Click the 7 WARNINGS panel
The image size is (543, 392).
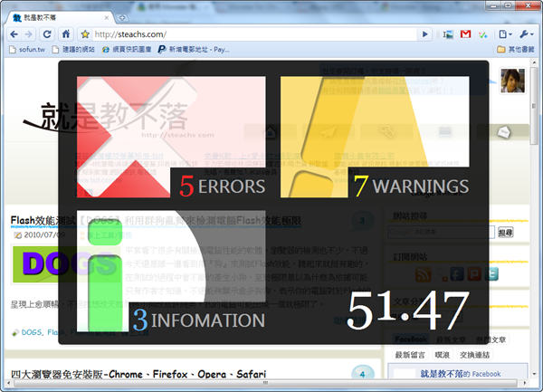coord(375,137)
